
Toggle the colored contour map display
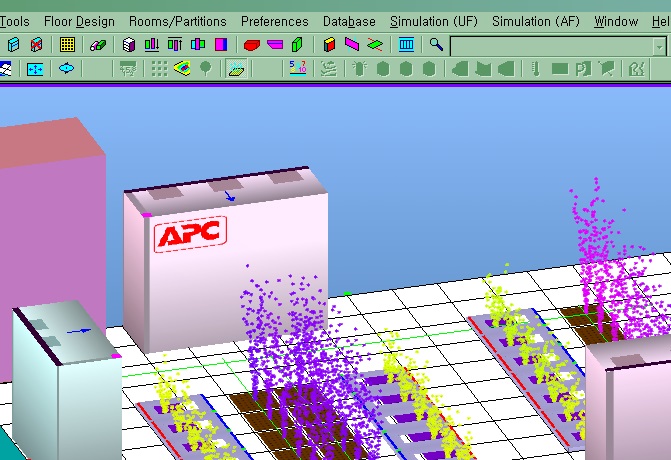(182, 68)
